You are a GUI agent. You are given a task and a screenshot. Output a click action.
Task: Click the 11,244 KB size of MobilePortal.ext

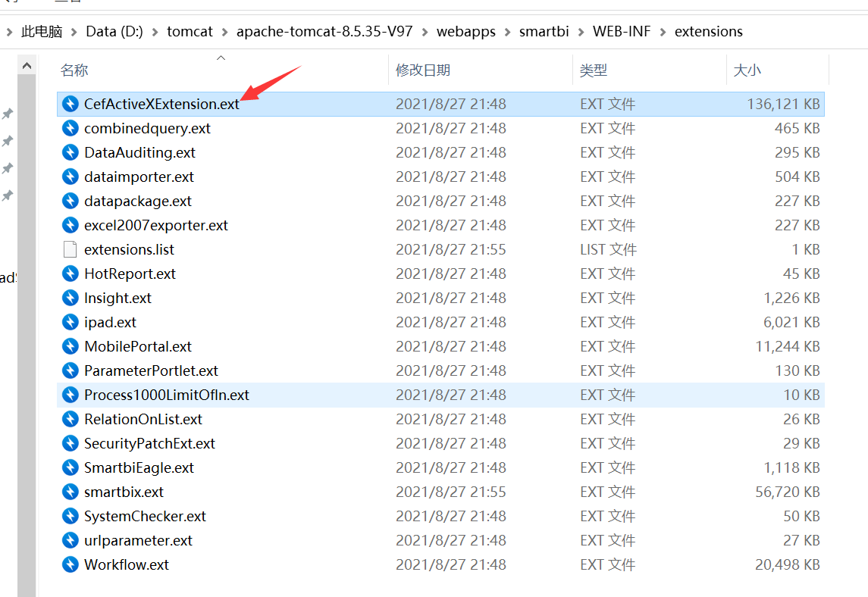coord(788,346)
